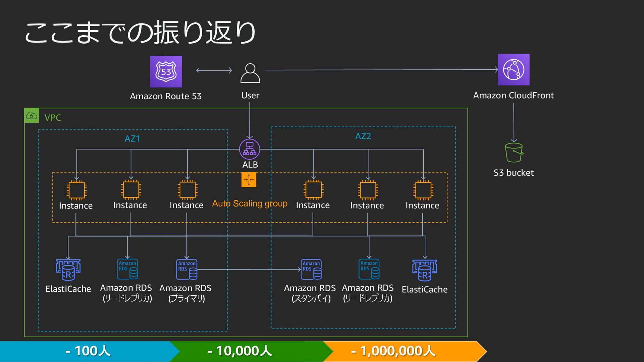Viewport: 644px width, 362px height.
Task: Click the ALB load balancer icon
Action: 250,149
